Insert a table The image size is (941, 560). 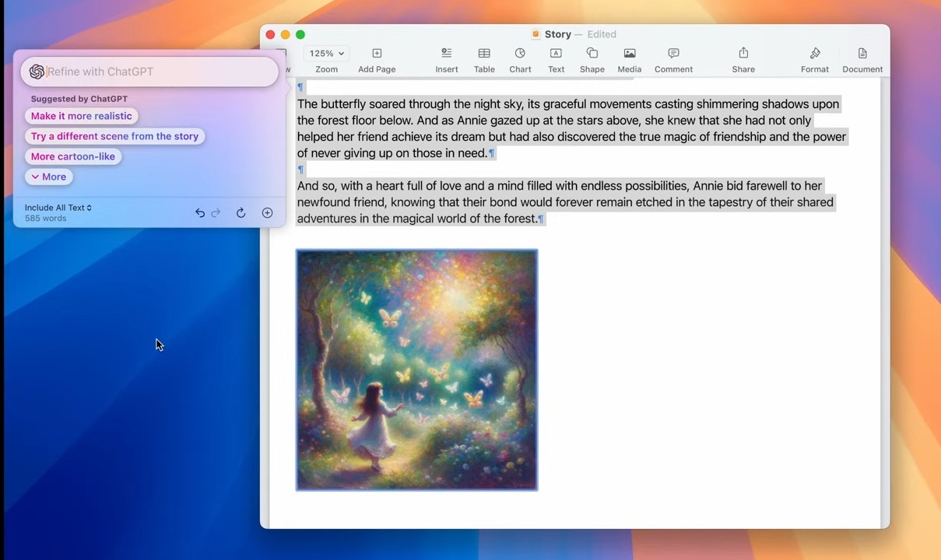pyautogui.click(x=484, y=58)
